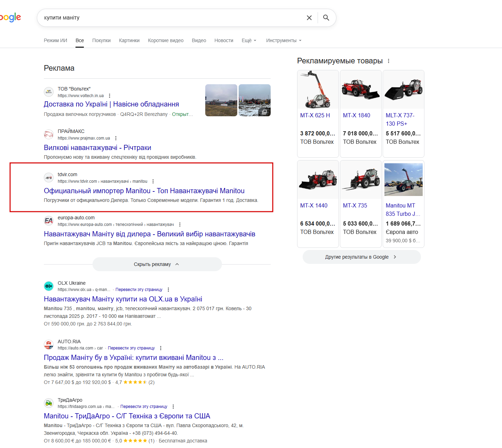Open the Новости tab
This screenshot has width=502, height=448.
point(224,40)
